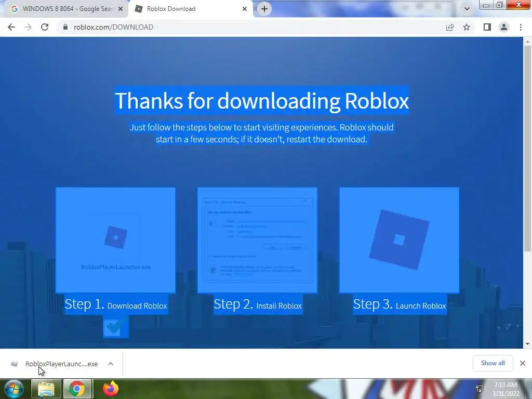Open Chrome three-dot menu
Image resolution: width=532 pixels, height=399 pixels.
coord(521,27)
